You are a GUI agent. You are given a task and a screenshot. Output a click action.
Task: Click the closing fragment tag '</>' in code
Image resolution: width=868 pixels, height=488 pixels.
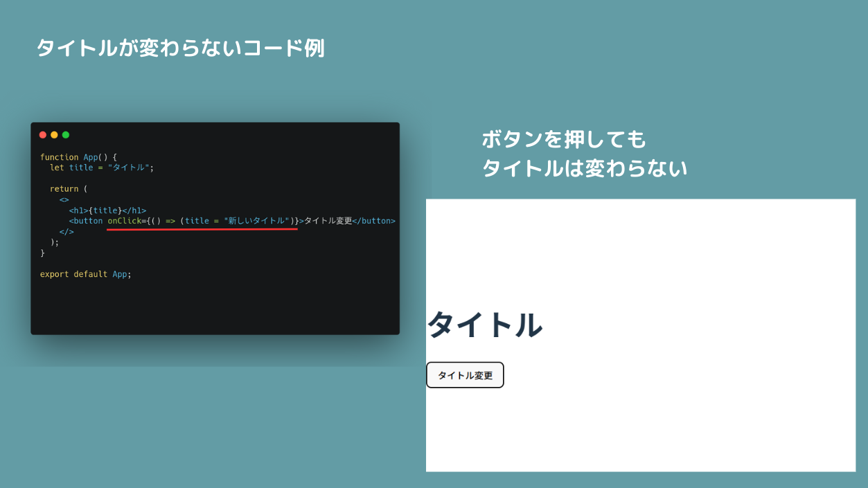67,232
